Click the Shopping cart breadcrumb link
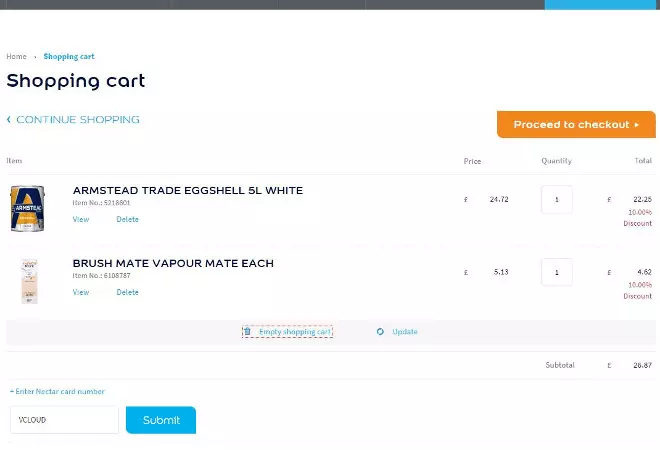 point(69,57)
